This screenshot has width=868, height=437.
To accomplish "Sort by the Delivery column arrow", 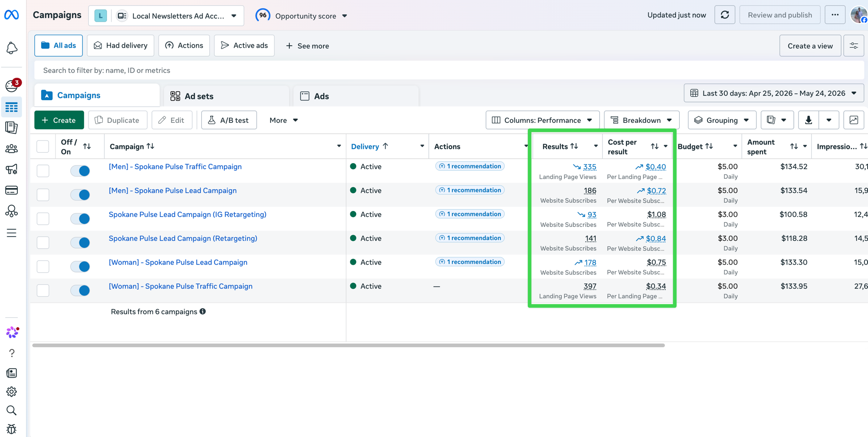I will click(x=385, y=146).
